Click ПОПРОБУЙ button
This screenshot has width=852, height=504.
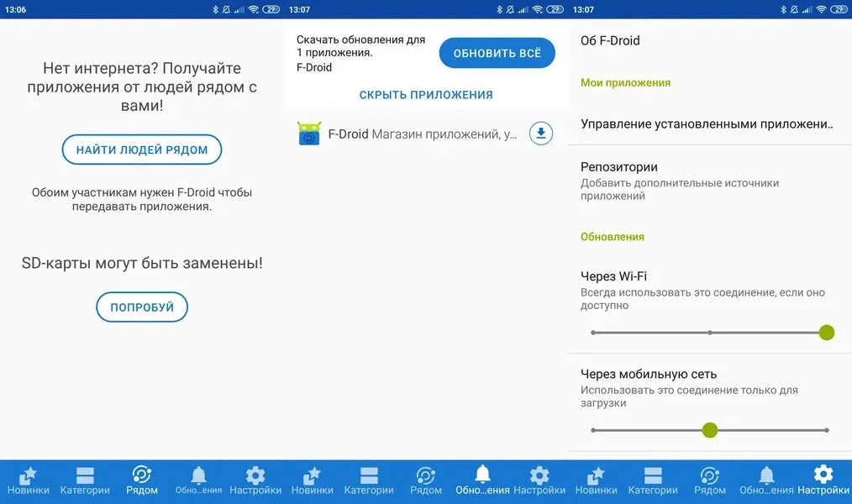tap(142, 307)
